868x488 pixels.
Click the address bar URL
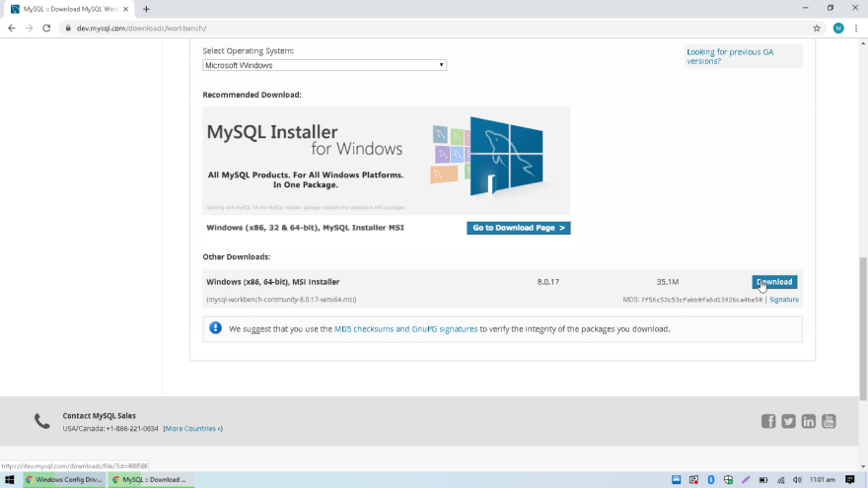point(142,29)
